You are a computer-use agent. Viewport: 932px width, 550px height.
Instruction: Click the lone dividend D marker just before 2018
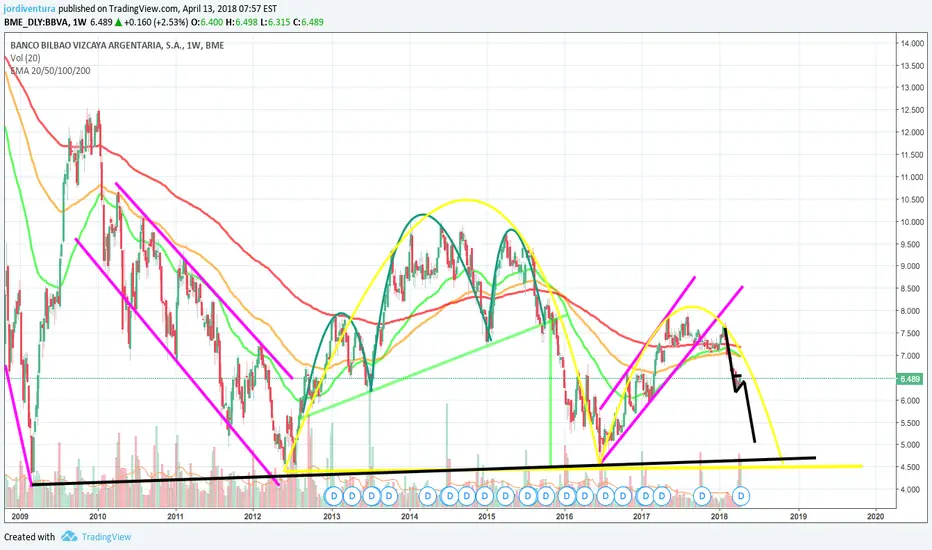point(702,495)
